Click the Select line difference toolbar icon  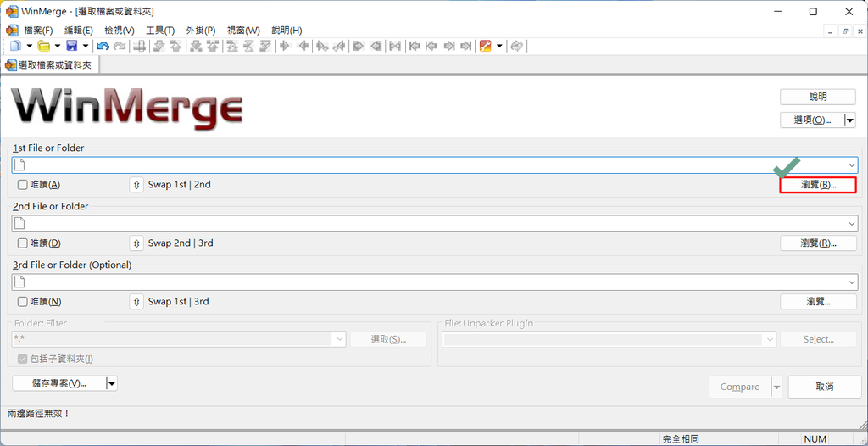point(139,46)
